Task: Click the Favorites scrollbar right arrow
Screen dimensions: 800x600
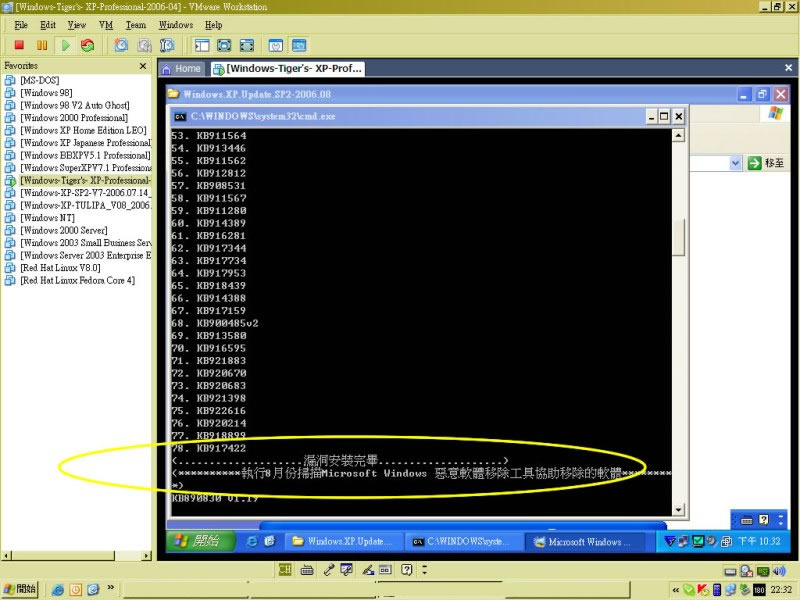Action: click(147, 556)
